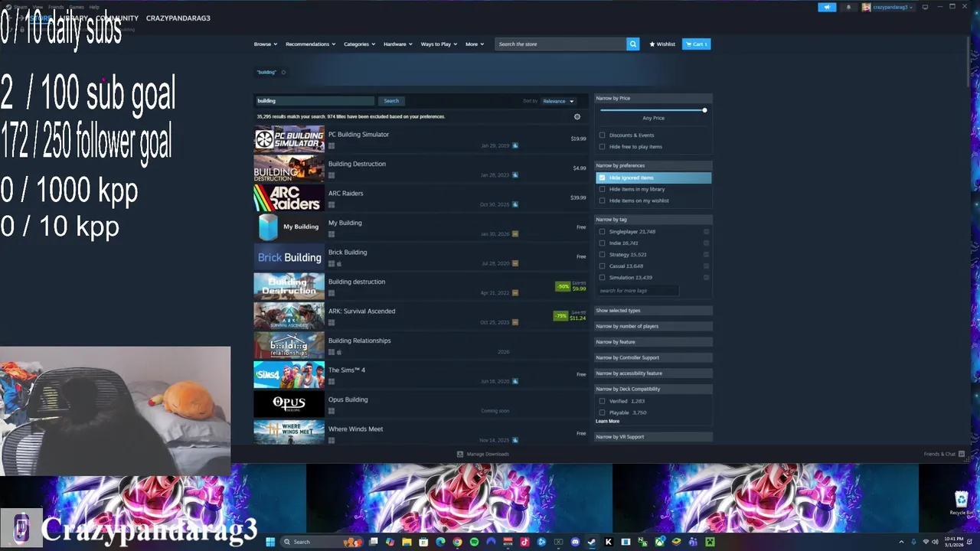Open the Browse dropdown menu

click(266, 44)
